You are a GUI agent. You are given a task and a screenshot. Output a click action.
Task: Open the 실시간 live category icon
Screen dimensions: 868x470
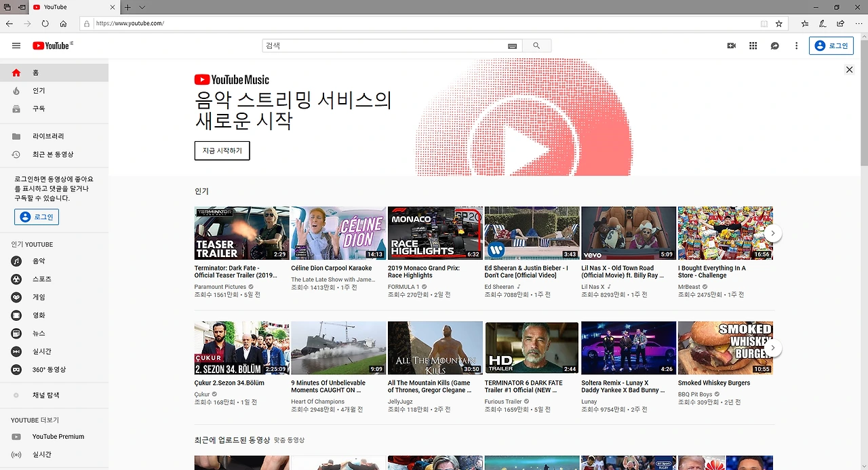(16, 351)
